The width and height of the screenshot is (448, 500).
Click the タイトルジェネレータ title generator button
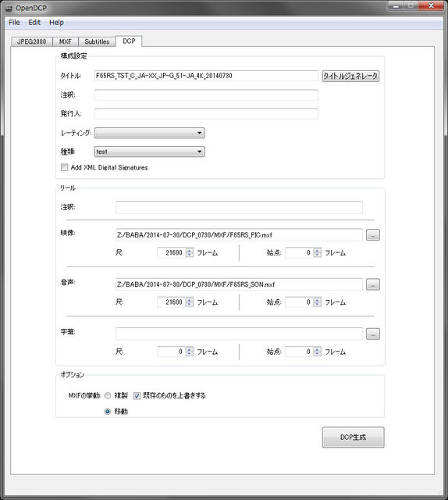click(350, 76)
